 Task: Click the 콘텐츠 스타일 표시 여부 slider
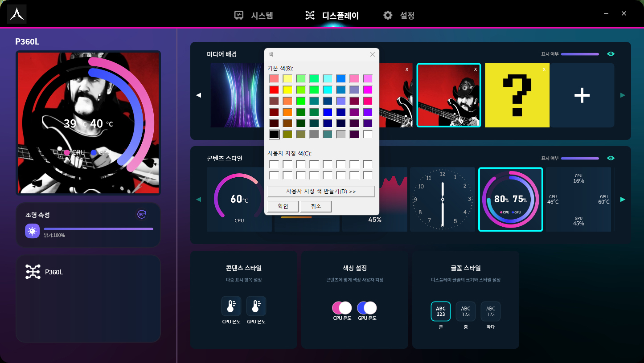tap(580, 158)
